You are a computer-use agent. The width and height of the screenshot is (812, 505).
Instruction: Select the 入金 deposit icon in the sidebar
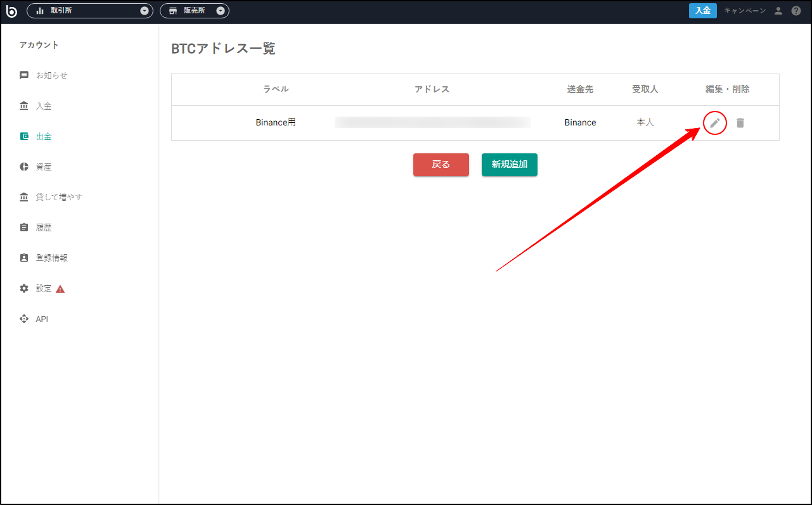point(24,105)
